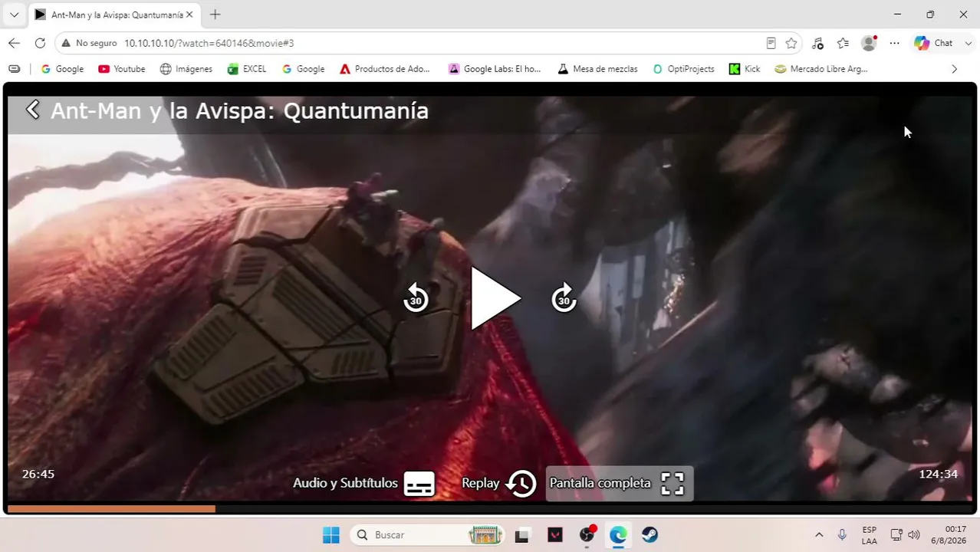Show more bookmarks with right chevron
The width and height of the screenshot is (980, 552).
pyautogui.click(x=954, y=69)
